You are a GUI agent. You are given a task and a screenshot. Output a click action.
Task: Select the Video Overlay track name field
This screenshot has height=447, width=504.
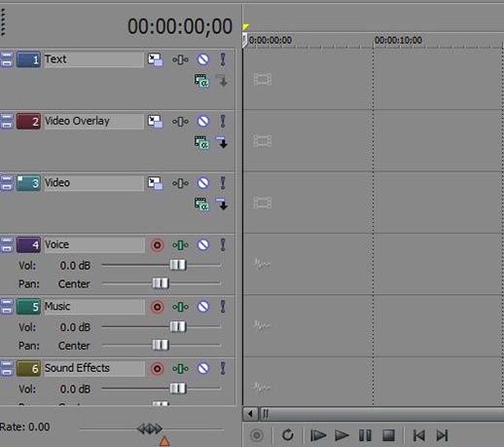(93, 122)
